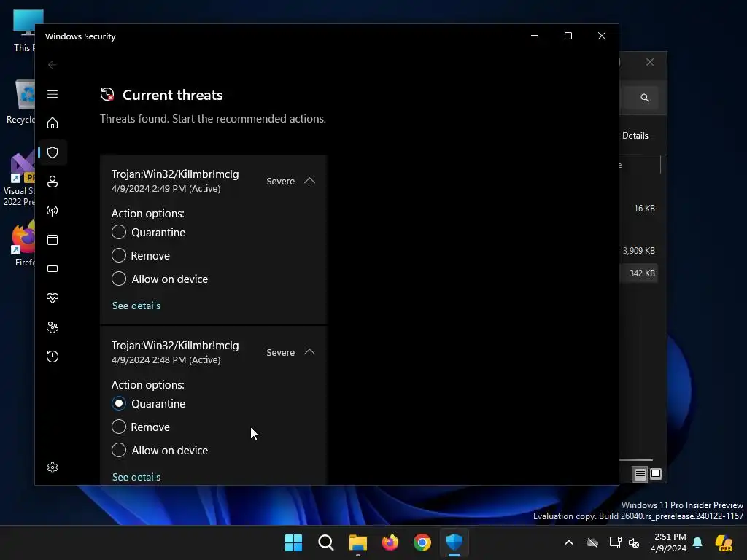Open the Windows Security navigation hamburger menu
This screenshot has width=747, height=560.
(53, 94)
